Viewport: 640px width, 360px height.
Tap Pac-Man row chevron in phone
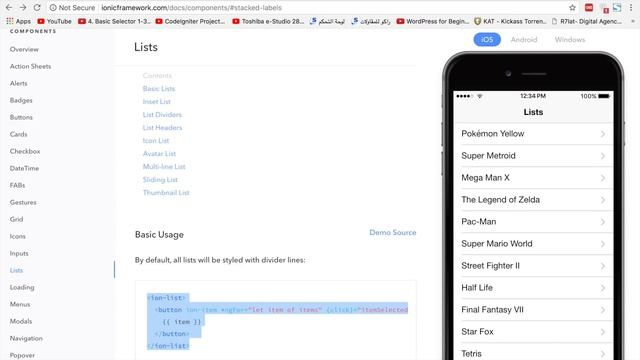(602, 222)
